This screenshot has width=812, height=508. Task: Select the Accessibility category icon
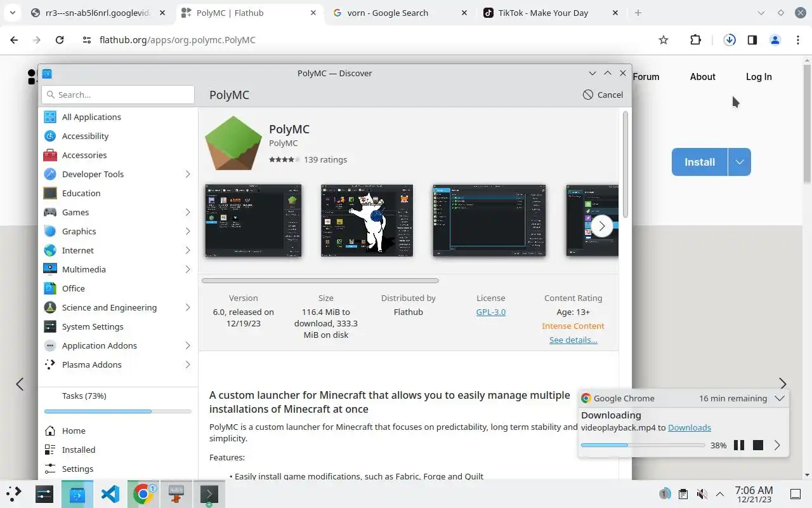pos(50,136)
